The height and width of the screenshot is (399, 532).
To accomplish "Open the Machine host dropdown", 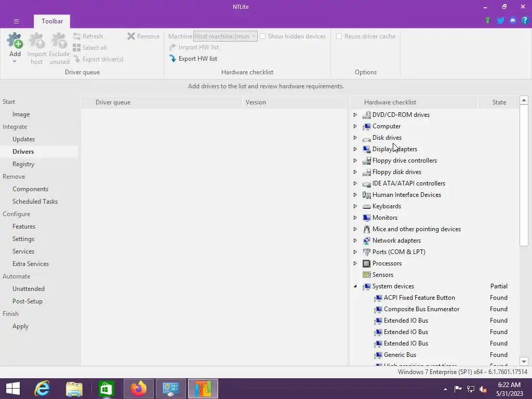I will coord(225,36).
